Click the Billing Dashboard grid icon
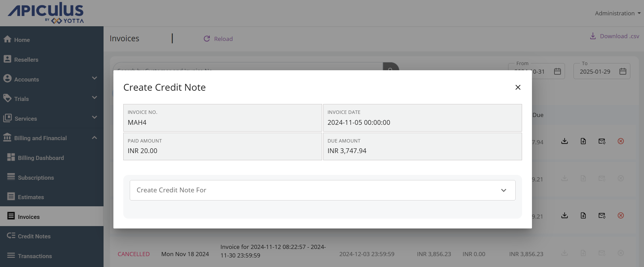The height and width of the screenshot is (267, 644). pos(11,157)
